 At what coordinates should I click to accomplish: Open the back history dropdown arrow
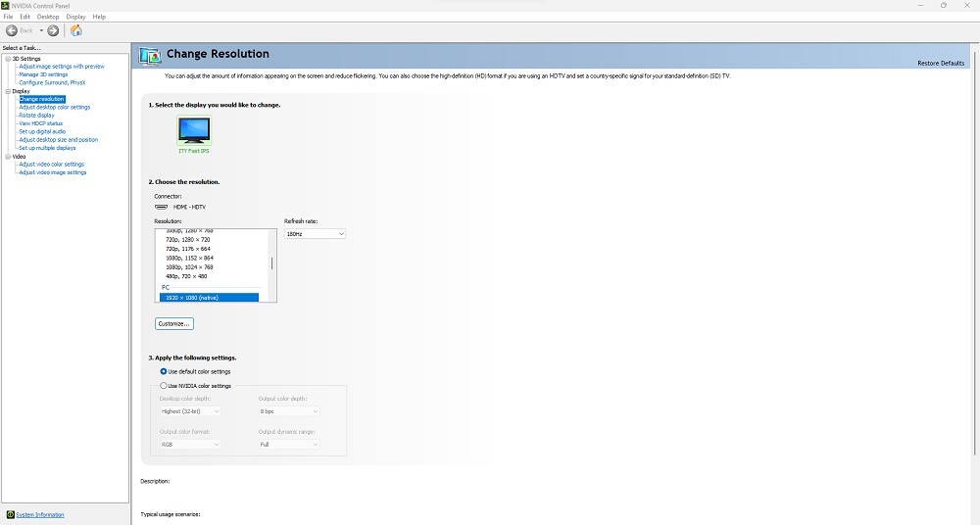pyautogui.click(x=41, y=30)
